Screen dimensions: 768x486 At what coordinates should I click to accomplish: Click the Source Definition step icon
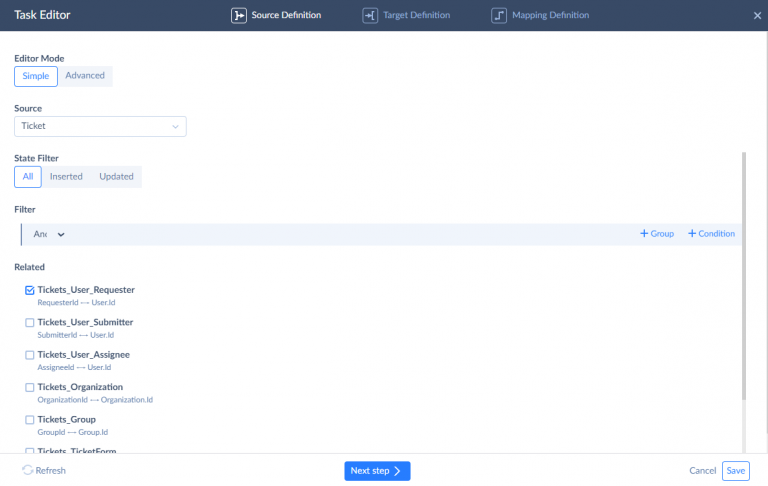(239, 16)
